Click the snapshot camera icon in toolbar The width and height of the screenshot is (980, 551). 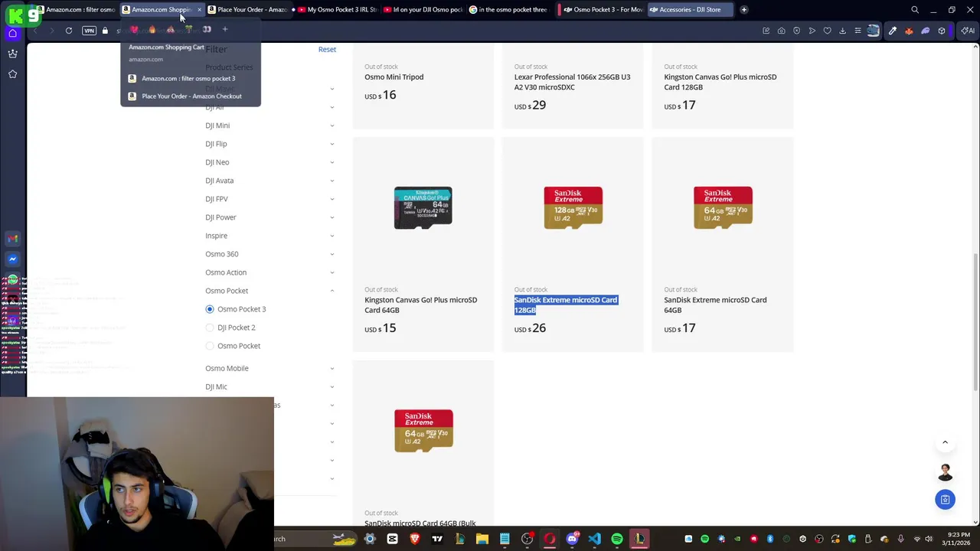click(x=781, y=31)
